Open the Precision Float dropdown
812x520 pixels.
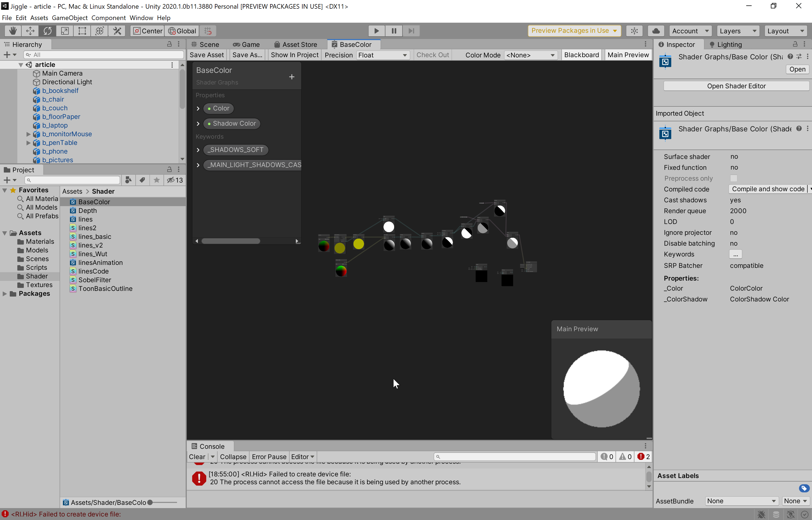pyautogui.click(x=382, y=55)
